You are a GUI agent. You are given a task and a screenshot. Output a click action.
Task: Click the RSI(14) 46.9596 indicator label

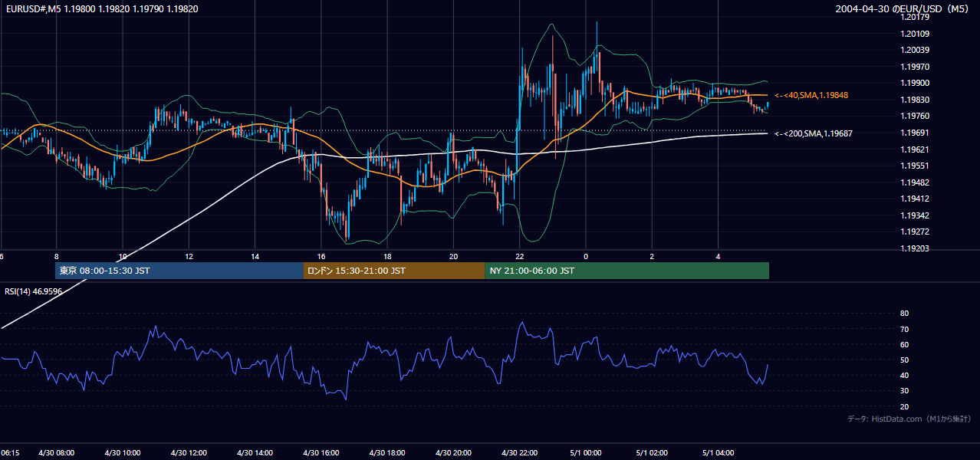[x=34, y=291]
